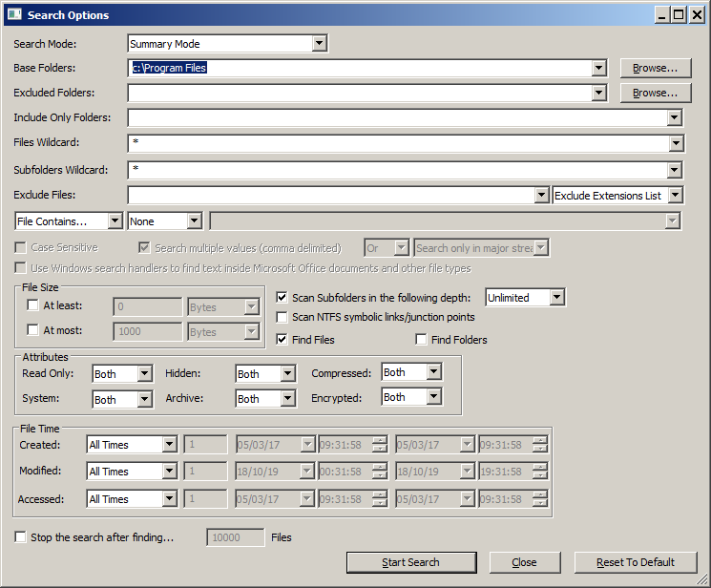Viewport: 711px width, 588px height.
Task: Expand the File Contains dropdown
Action: click(x=116, y=221)
